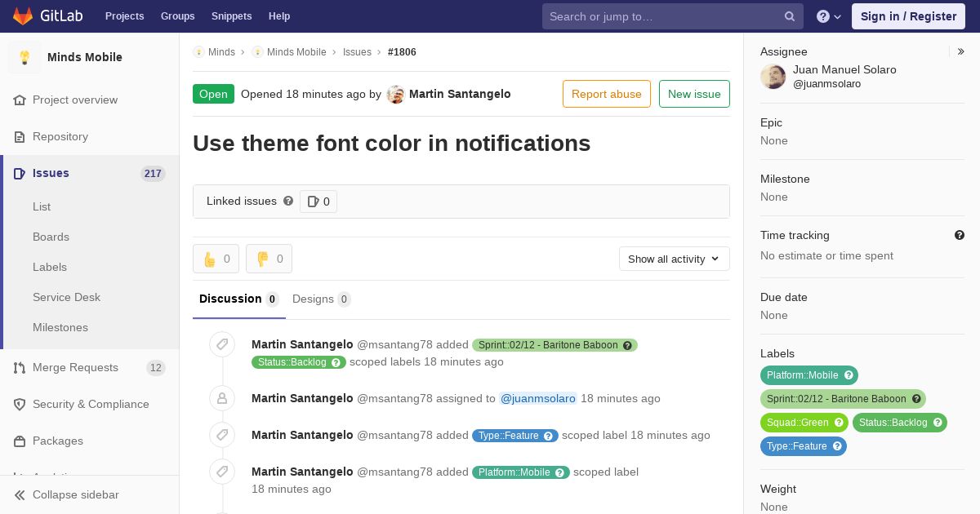This screenshot has width=980, height=514.
Task: Click the help icon on the activity Sprint label
Action: click(627, 345)
